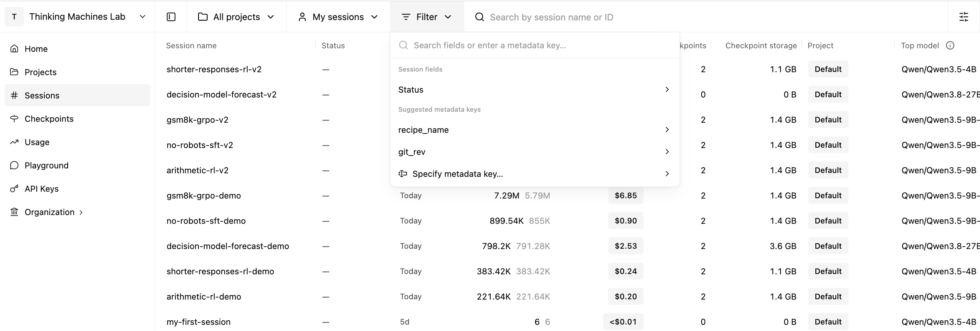
Task: Open the table display settings sliders icon
Action: [964, 17]
